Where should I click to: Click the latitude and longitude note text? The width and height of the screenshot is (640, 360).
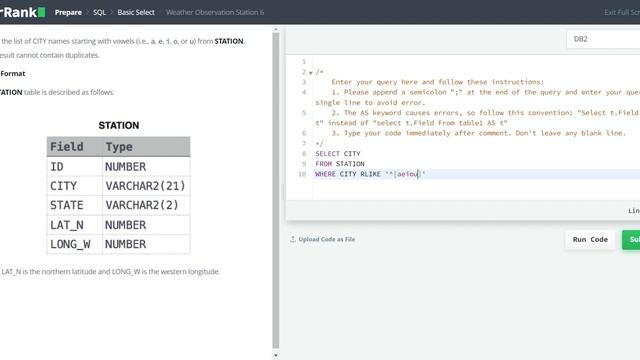[110, 271]
